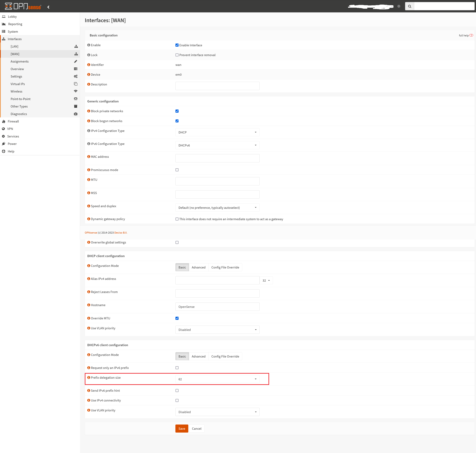This screenshot has height=453, width=476.
Task: Click the Virtual IPs copy icon
Action: pos(76,84)
